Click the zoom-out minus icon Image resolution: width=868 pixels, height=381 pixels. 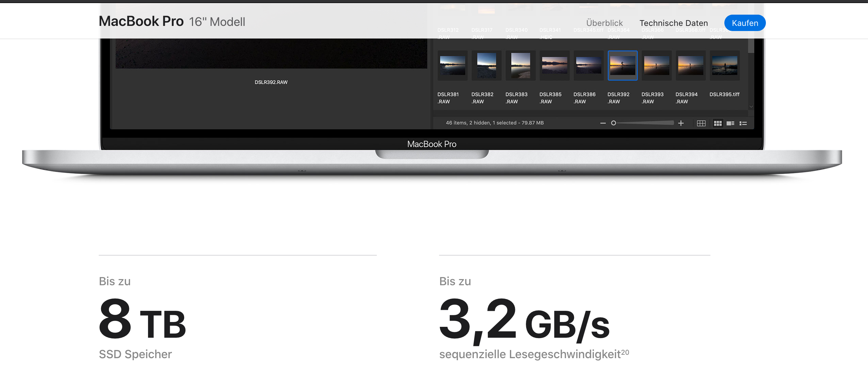pyautogui.click(x=603, y=123)
